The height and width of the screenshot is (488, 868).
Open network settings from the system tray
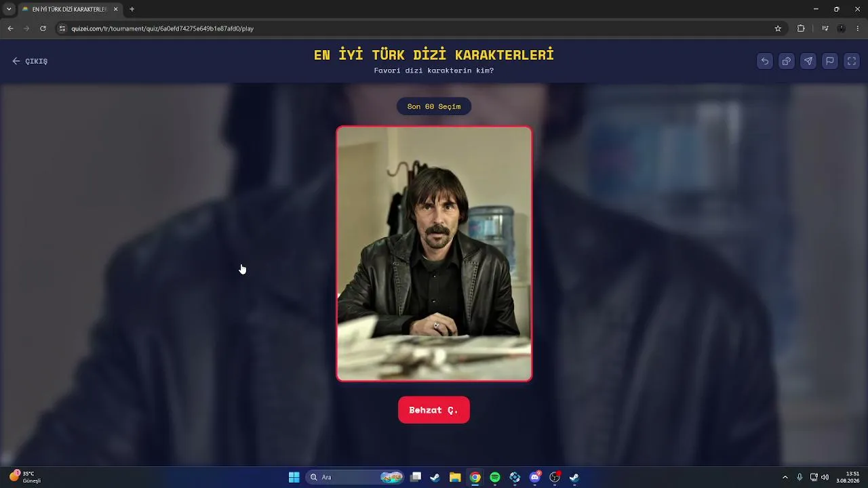[x=814, y=477]
